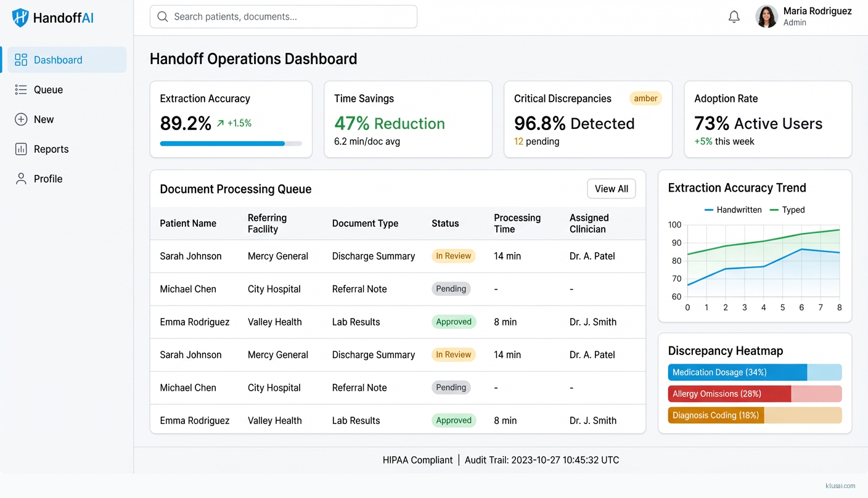Click the amber badge on Critical Discrepancies
The height and width of the screenshot is (498, 868).
point(645,99)
